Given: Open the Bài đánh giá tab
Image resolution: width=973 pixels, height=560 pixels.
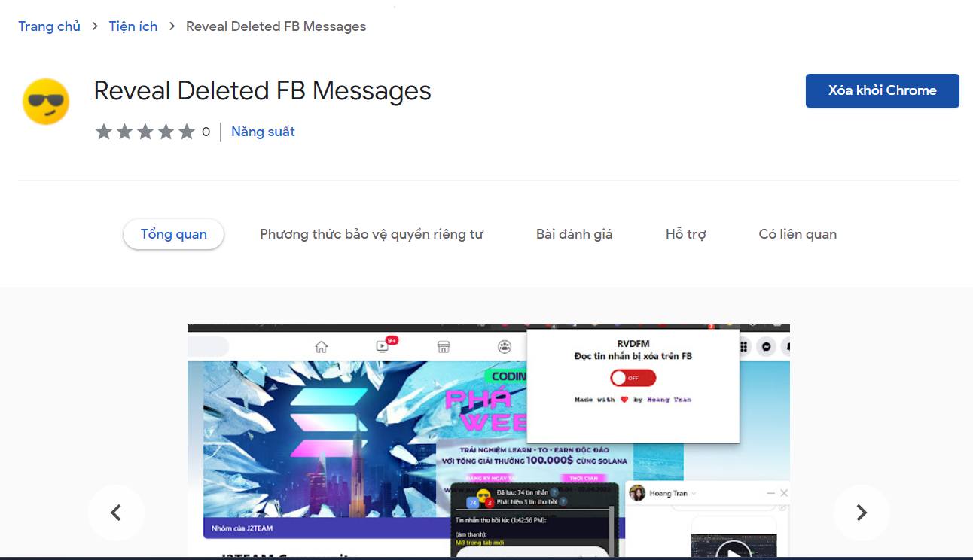Looking at the screenshot, I should click(574, 234).
